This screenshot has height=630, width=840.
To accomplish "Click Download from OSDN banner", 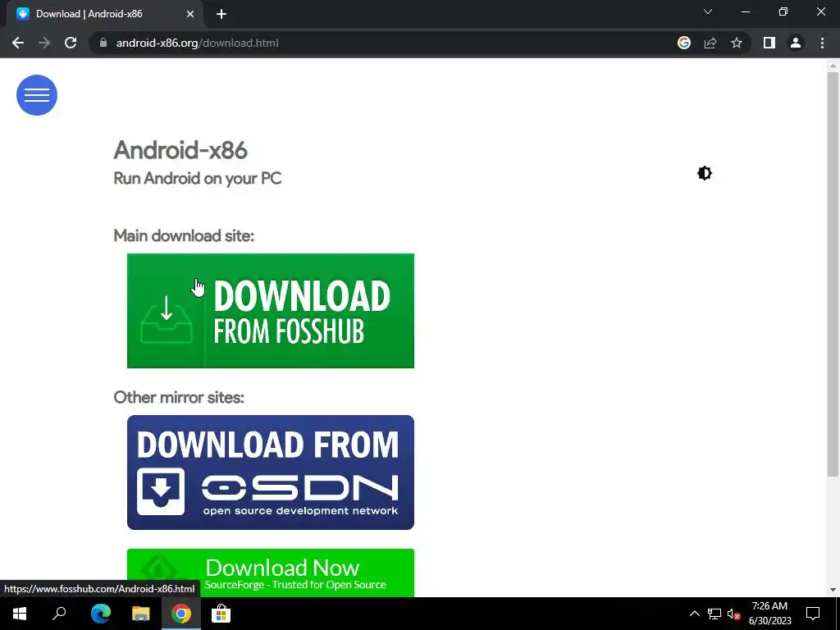I will (271, 472).
